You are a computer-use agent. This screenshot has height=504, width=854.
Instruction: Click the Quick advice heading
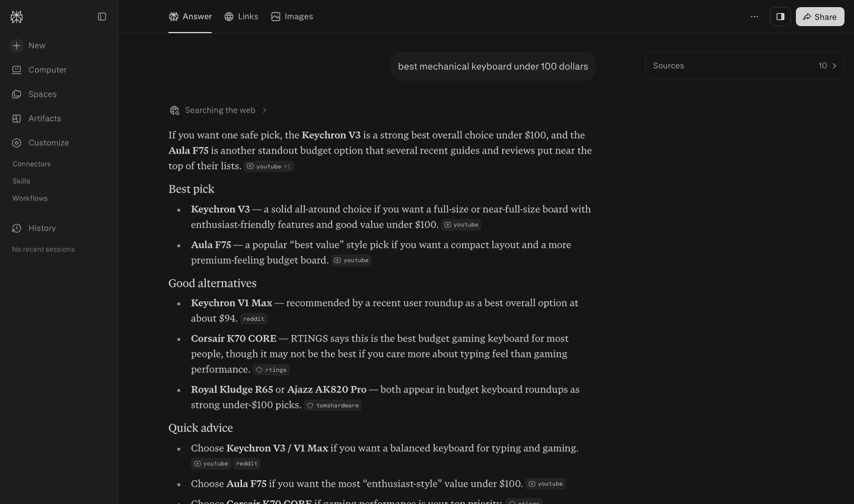click(x=200, y=428)
